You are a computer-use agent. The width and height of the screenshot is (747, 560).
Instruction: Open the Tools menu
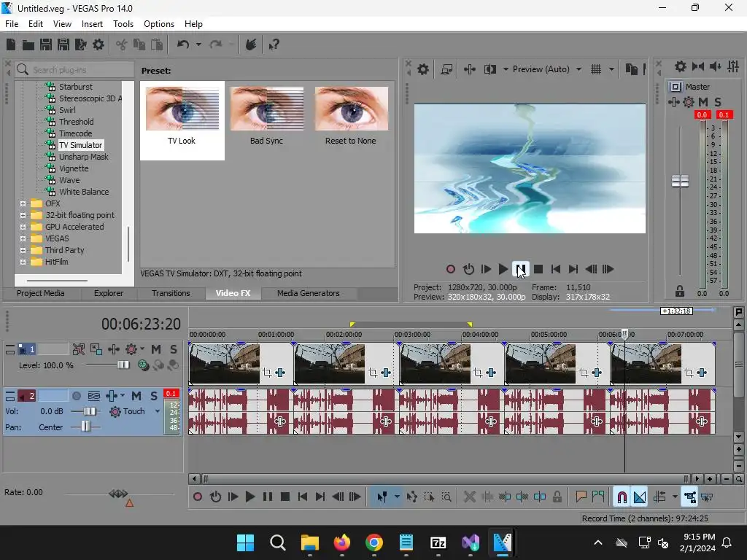coord(123,24)
